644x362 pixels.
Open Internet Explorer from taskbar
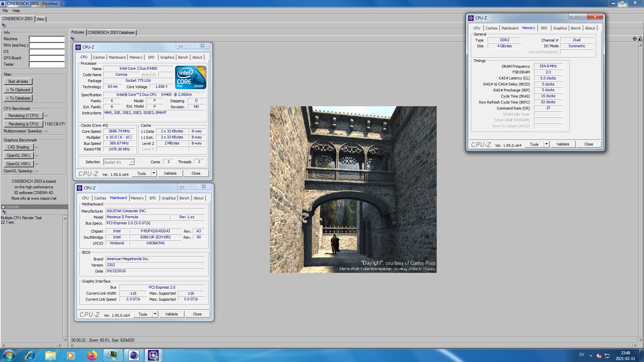click(x=30, y=355)
